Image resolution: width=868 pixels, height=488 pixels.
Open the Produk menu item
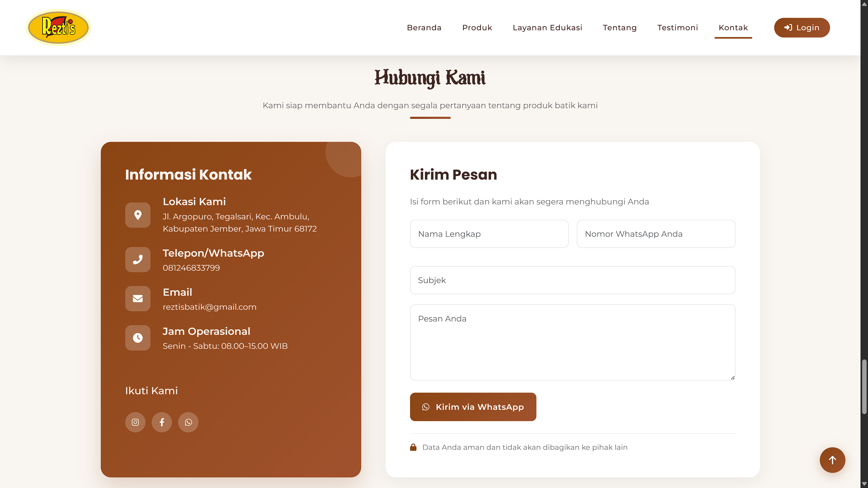click(x=477, y=28)
